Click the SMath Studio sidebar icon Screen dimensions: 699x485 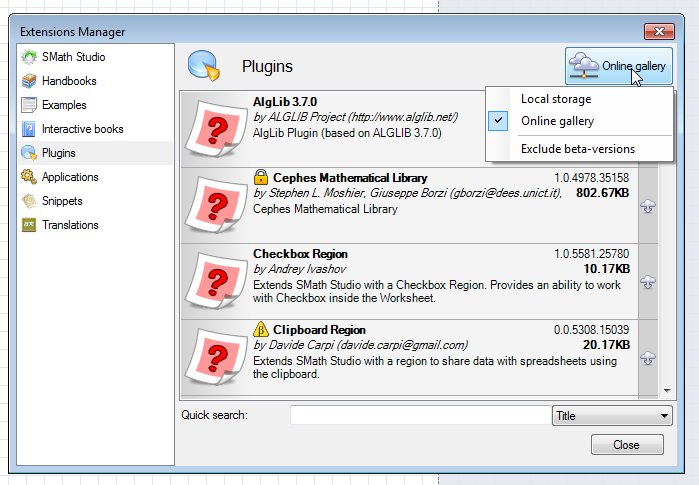click(x=29, y=57)
